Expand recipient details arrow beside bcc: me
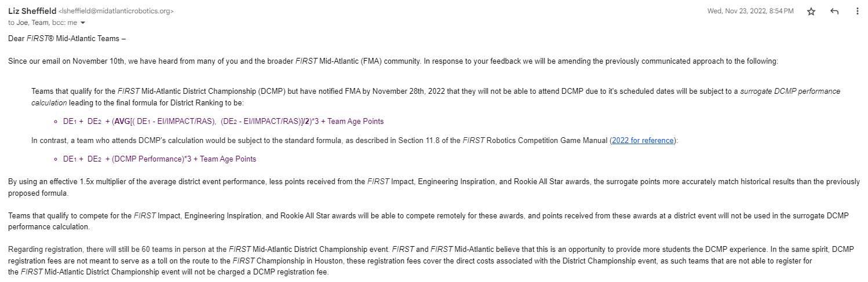 (83, 23)
